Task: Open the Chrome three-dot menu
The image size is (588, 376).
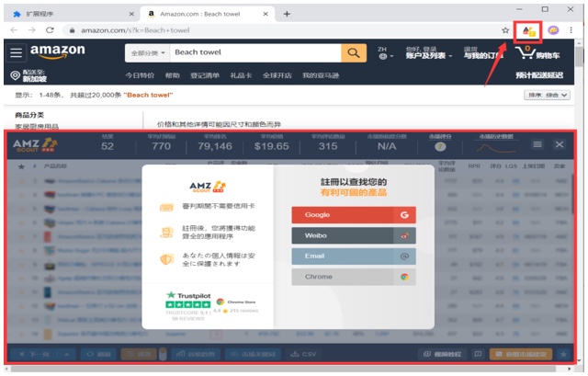Action: pos(571,30)
